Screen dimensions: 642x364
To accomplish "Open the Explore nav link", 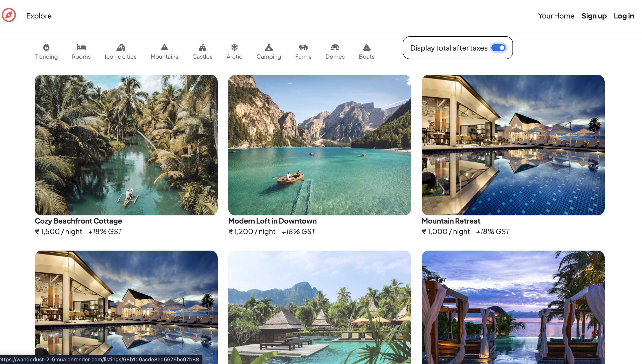I will (x=39, y=16).
